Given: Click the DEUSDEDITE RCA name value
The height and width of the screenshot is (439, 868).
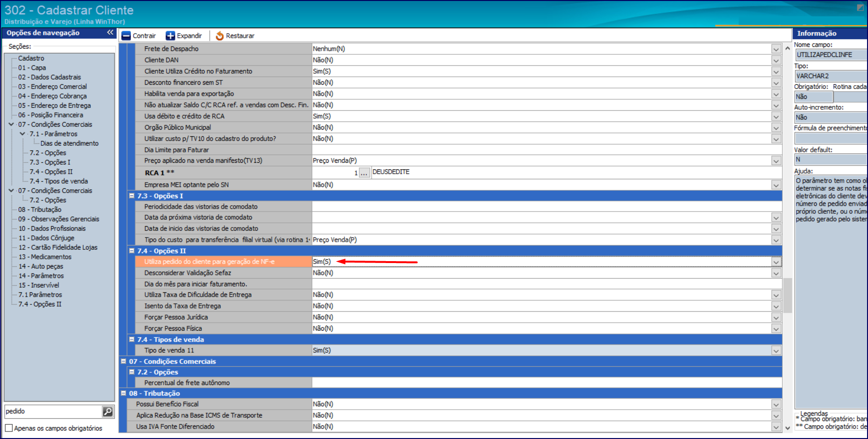Looking at the screenshot, I should tap(391, 172).
